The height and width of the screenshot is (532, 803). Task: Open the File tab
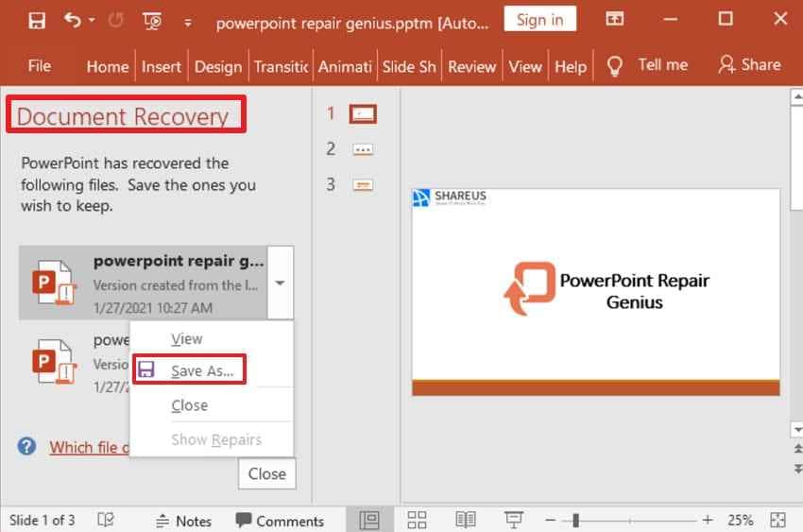pos(40,66)
